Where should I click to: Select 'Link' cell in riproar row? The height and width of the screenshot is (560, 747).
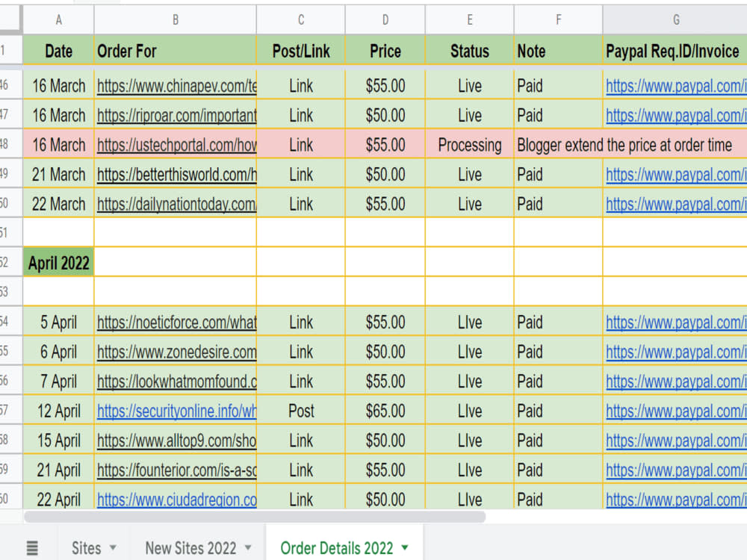click(300, 115)
